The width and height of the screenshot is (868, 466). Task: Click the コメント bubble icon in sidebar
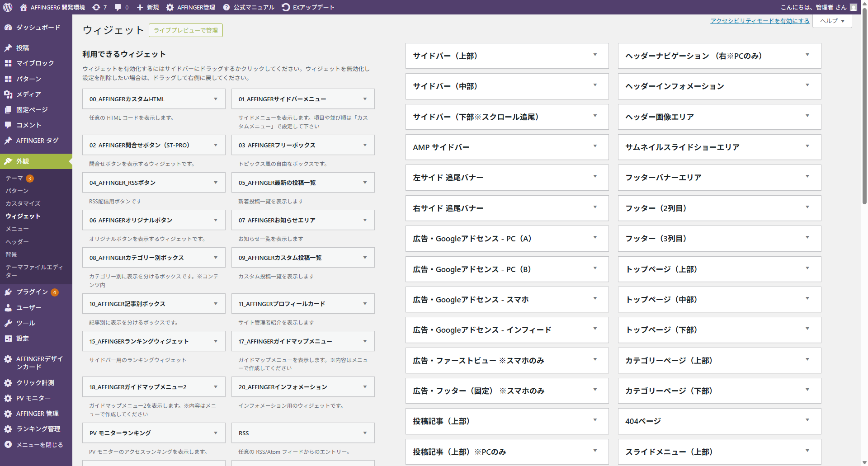pos(8,125)
